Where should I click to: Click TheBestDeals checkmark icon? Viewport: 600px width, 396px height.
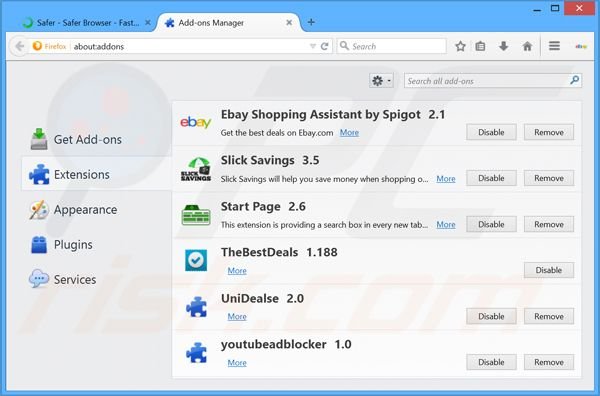[196, 260]
